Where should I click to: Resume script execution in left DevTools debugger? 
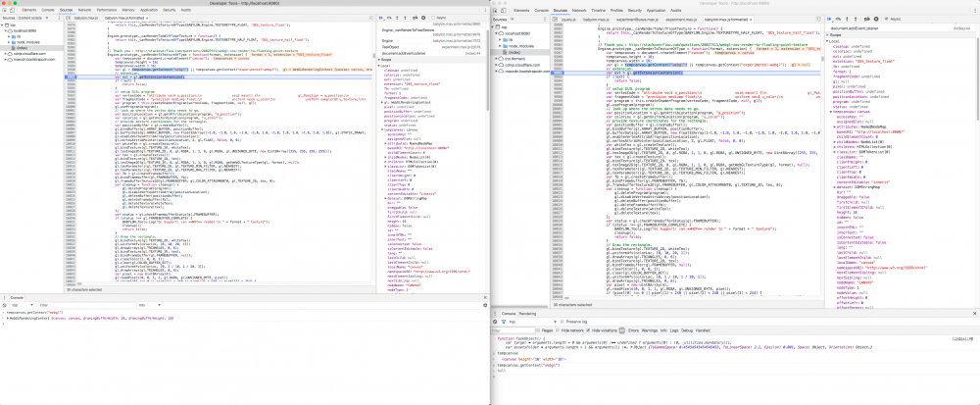(x=381, y=18)
